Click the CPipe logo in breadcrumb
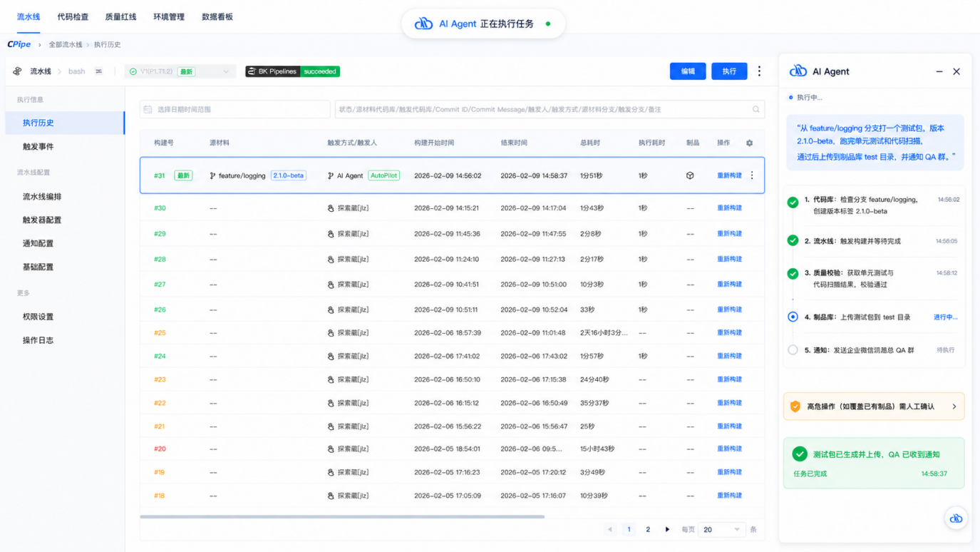Screen dimensions: 980x552 19,44
